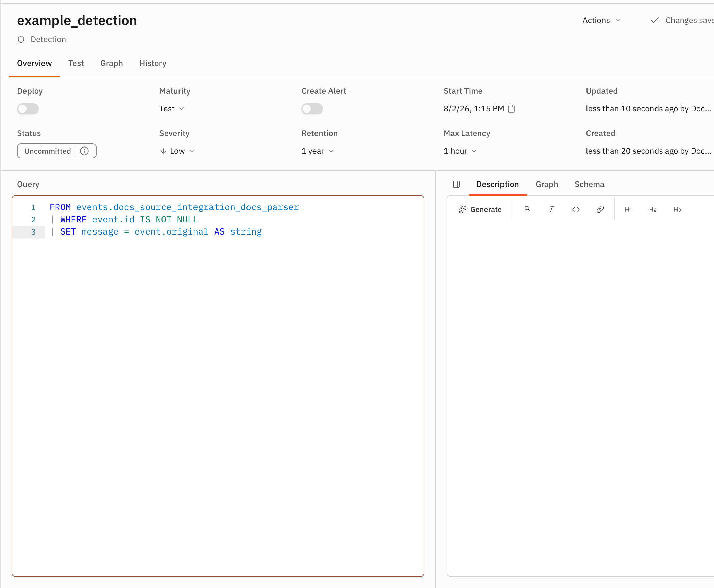Click the Generate description button
The height and width of the screenshot is (588, 714).
[x=480, y=209]
